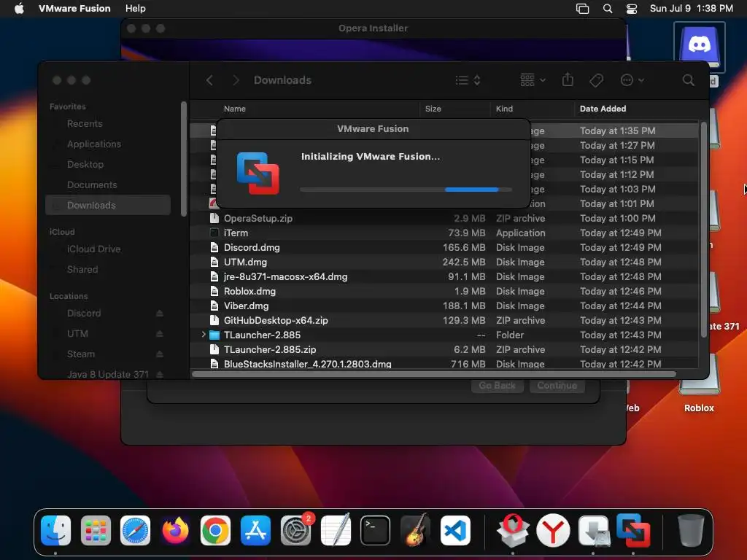Select Desktop in Finder sidebar
Screen dimensions: 747x560
(108, 165)
